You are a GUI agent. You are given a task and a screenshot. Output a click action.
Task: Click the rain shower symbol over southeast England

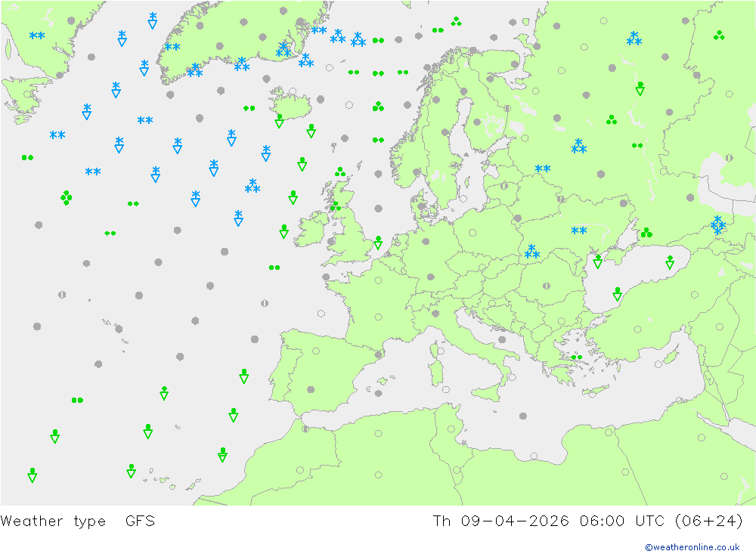(x=379, y=243)
